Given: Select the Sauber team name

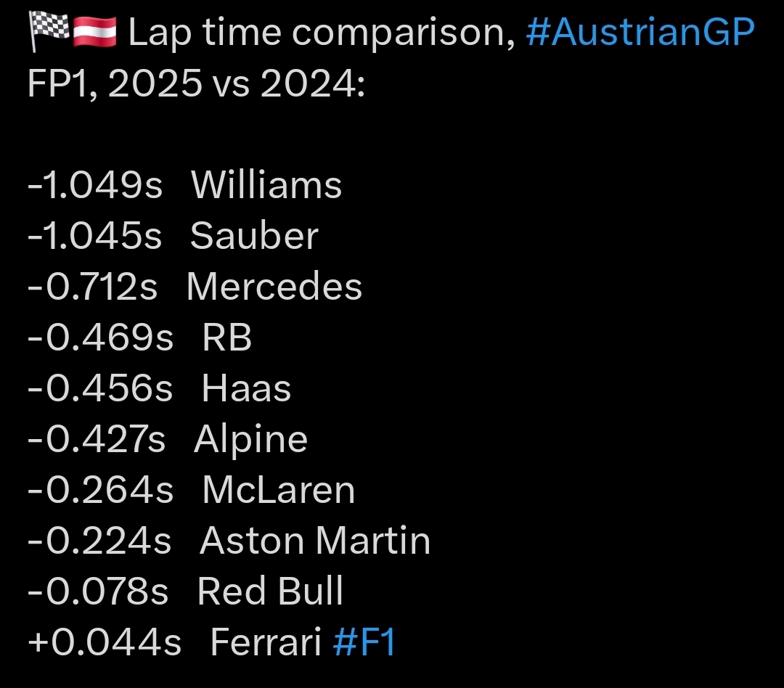Looking at the screenshot, I should (x=254, y=236).
